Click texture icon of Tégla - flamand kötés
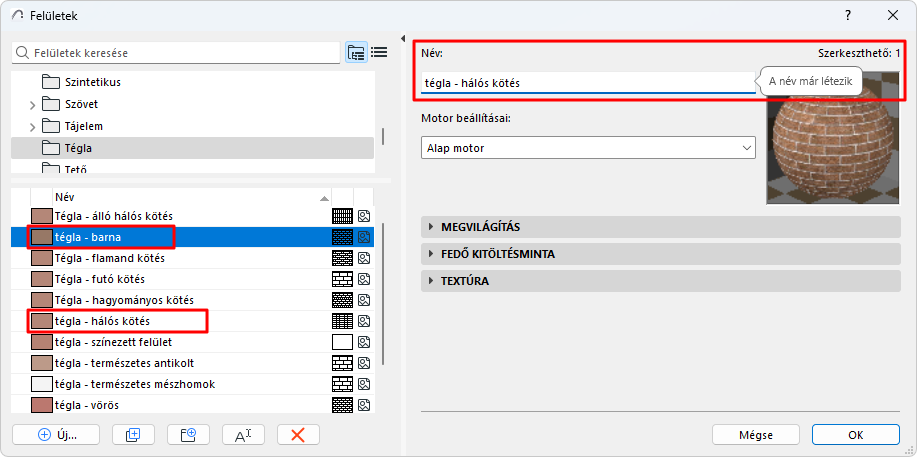This screenshot has height=457, width=917. pyautogui.click(x=364, y=258)
